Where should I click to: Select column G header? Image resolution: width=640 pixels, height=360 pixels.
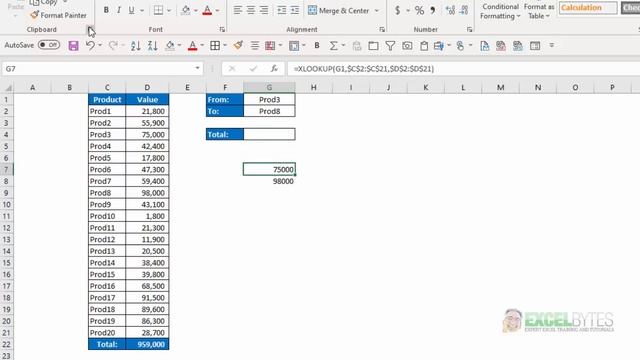point(269,87)
